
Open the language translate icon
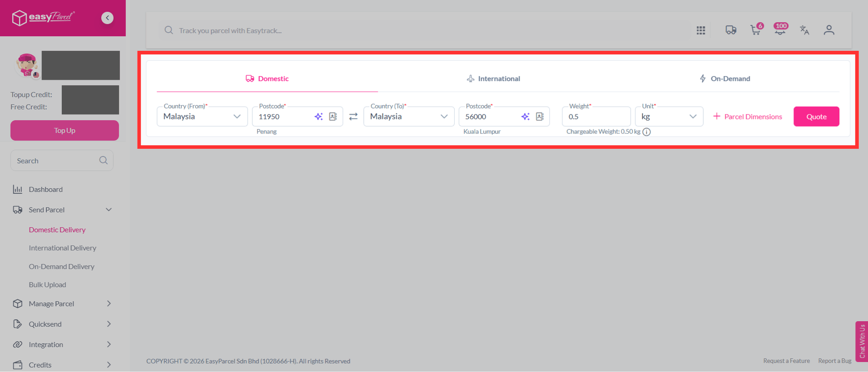[804, 30]
